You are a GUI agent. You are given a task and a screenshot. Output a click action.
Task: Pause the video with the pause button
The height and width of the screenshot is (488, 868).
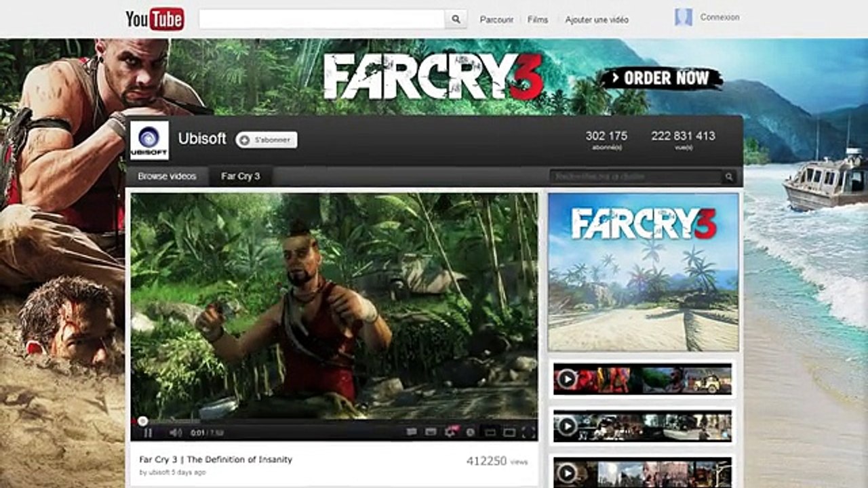click(148, 432)
